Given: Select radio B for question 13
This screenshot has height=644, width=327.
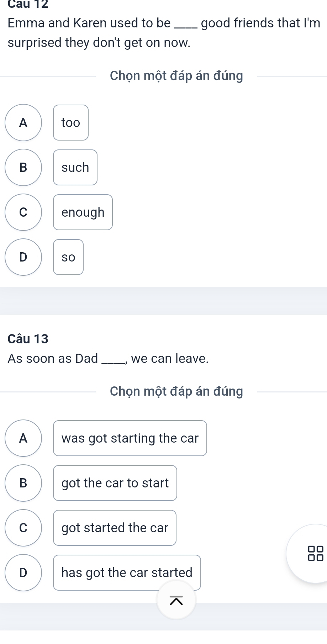Looking at the screenshot, I should [x=23, y=483].
